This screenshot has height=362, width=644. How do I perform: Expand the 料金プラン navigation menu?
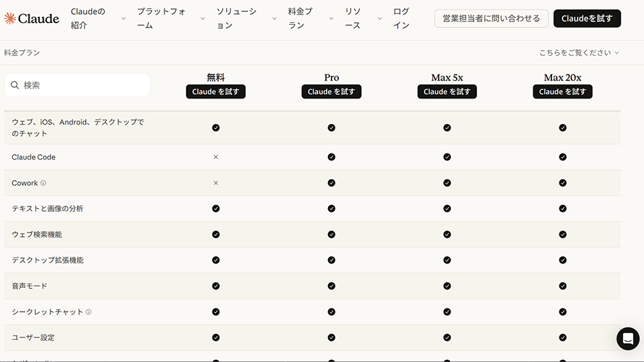coord(311,19)
